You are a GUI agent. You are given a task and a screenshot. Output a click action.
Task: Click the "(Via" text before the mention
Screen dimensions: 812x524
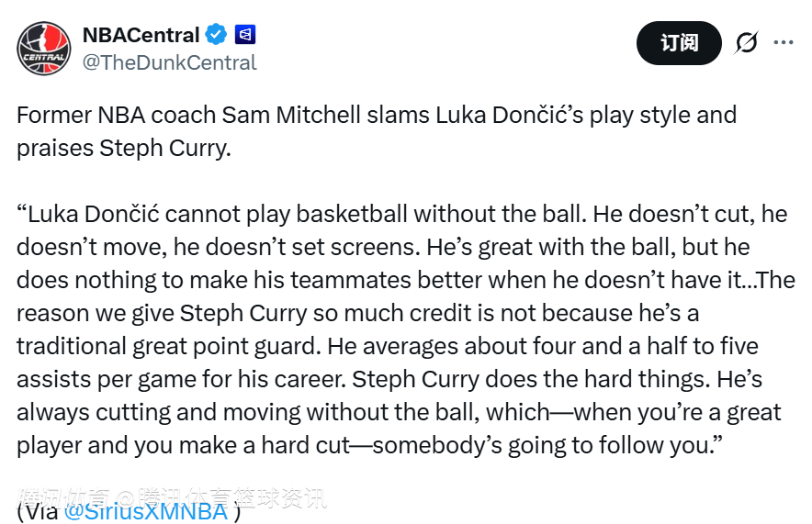[x=37, y=511]
